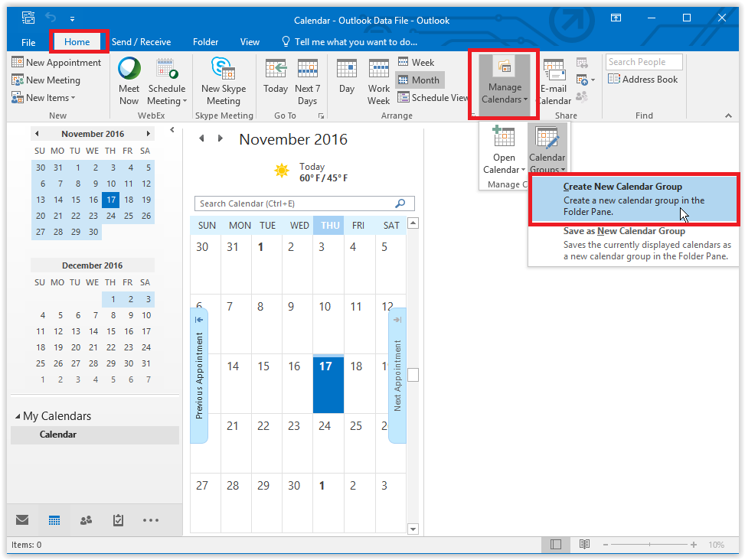
Task: Click New Skype Meeting
Action: point(224,81)
